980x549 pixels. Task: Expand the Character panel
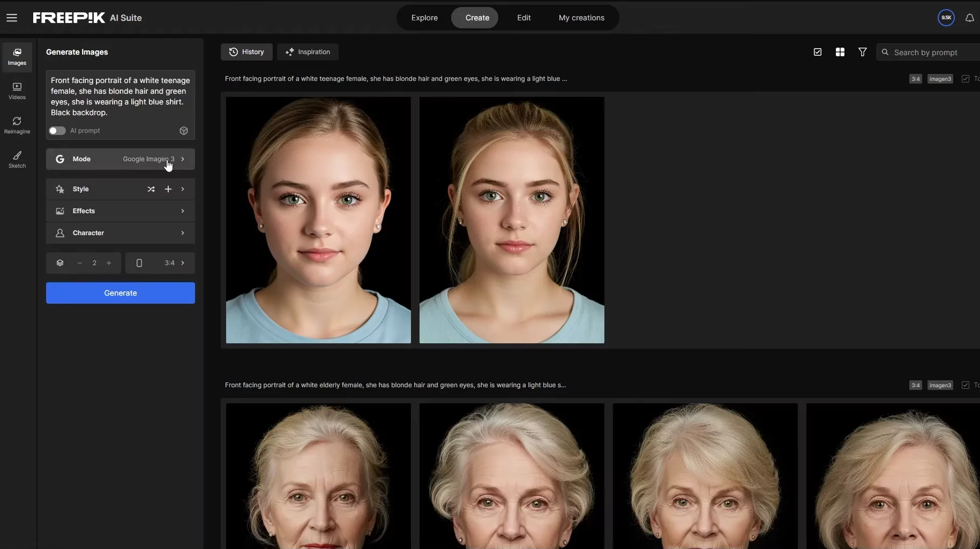[121, 233]
